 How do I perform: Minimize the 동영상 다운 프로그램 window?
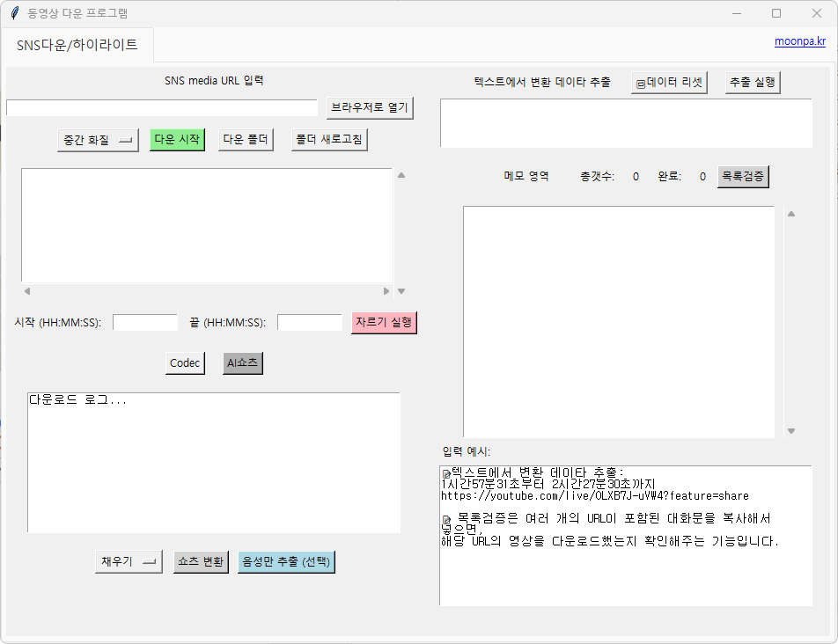click(737, 13)
